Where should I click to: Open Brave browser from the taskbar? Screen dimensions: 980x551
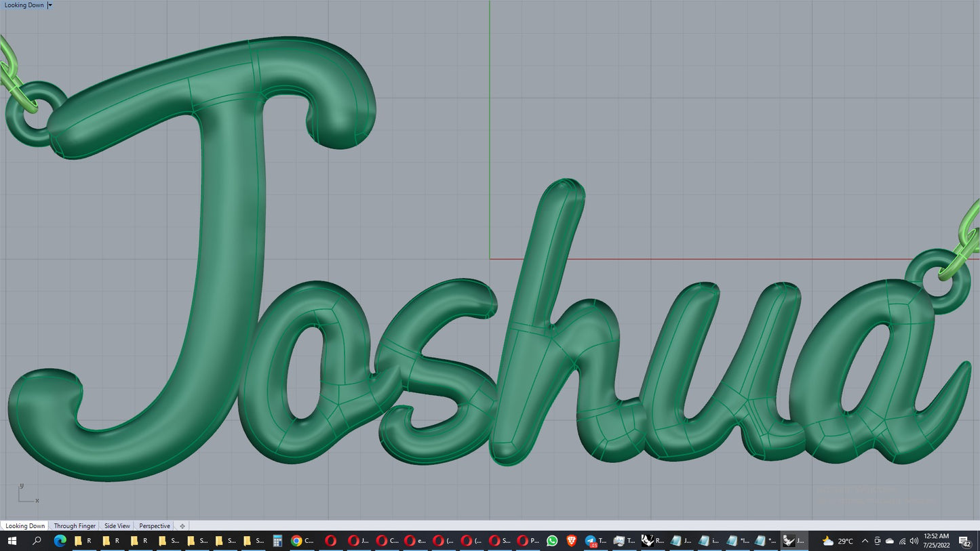pyautogui.click(x=572, y=541)
